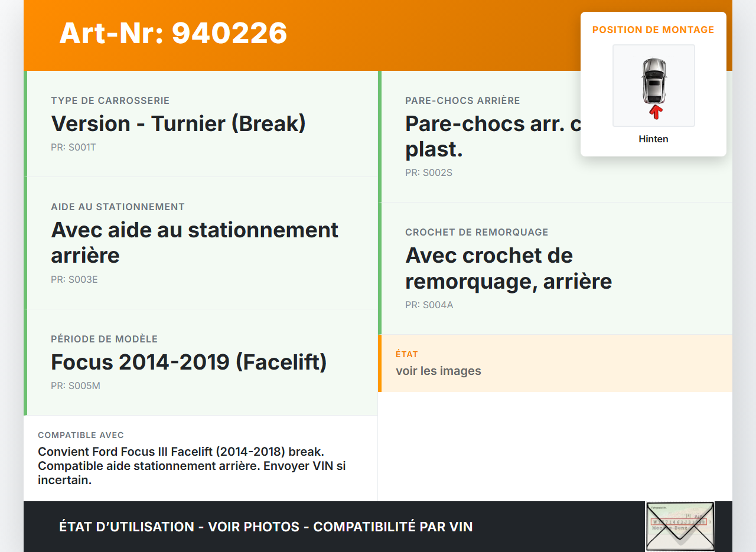Select Version - Turnier (Break) entry
This screenshot has width=756, height=552.
click(178, 124)
